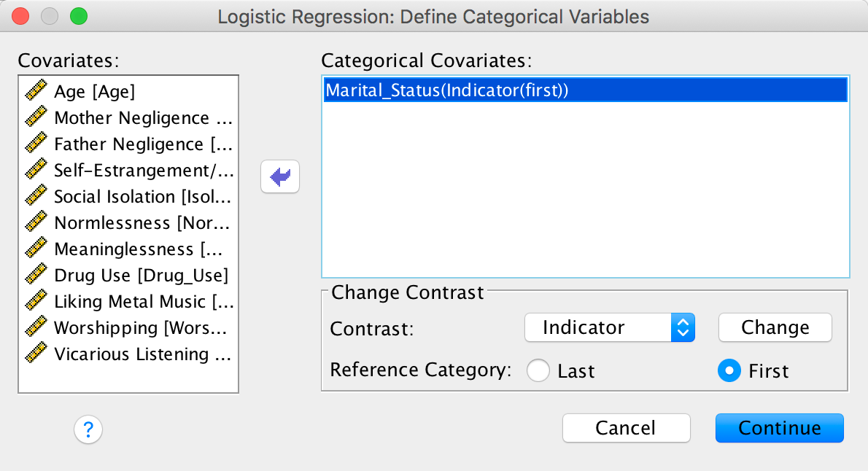868x471 pixels.
Task: Click the ruler icon beside Social Isolation
Action: (35, 196)
